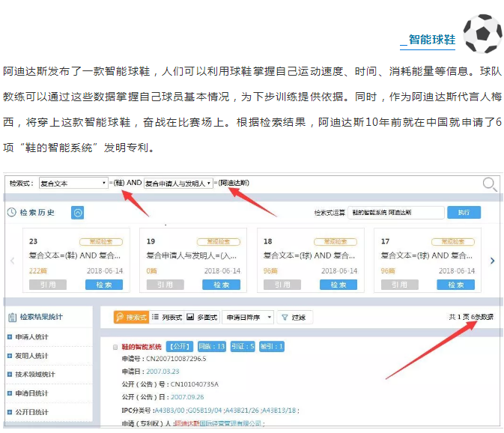Click the (阿迪达斯) query value
Viewport: 504px width, 433px height.
pyautogui.click(x=234, y=183)
